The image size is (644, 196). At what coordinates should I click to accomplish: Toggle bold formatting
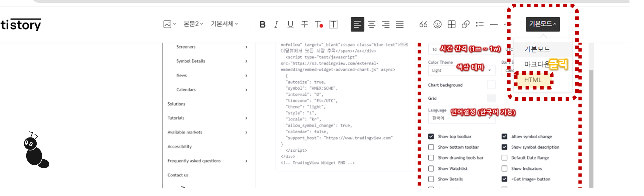262,24
